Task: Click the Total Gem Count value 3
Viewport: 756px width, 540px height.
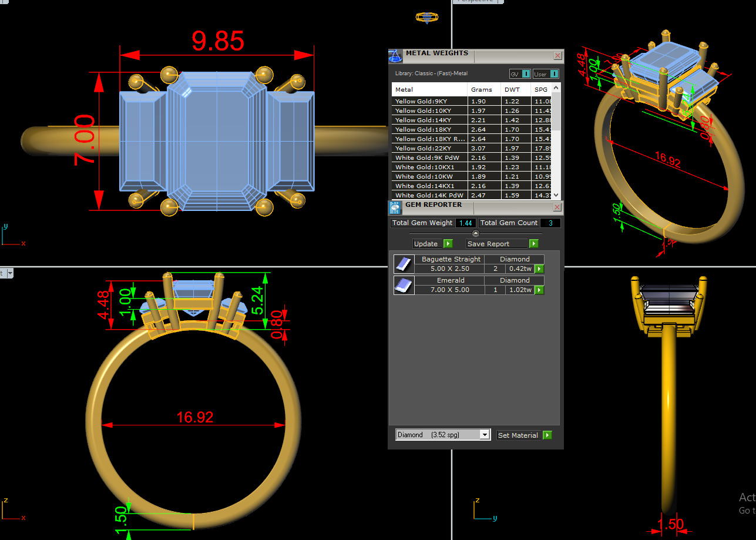Action: click(x=550, y=223)
